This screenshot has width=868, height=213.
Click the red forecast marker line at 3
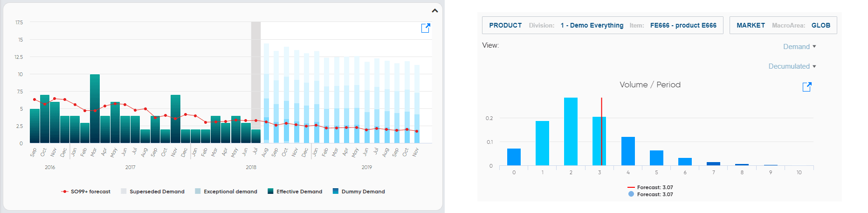click(x=601, y=131)
